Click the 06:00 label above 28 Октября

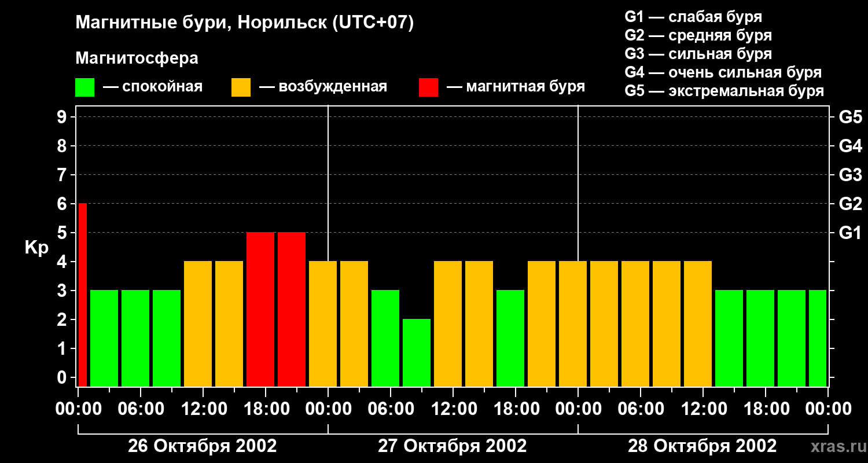(x=640, y=409)
